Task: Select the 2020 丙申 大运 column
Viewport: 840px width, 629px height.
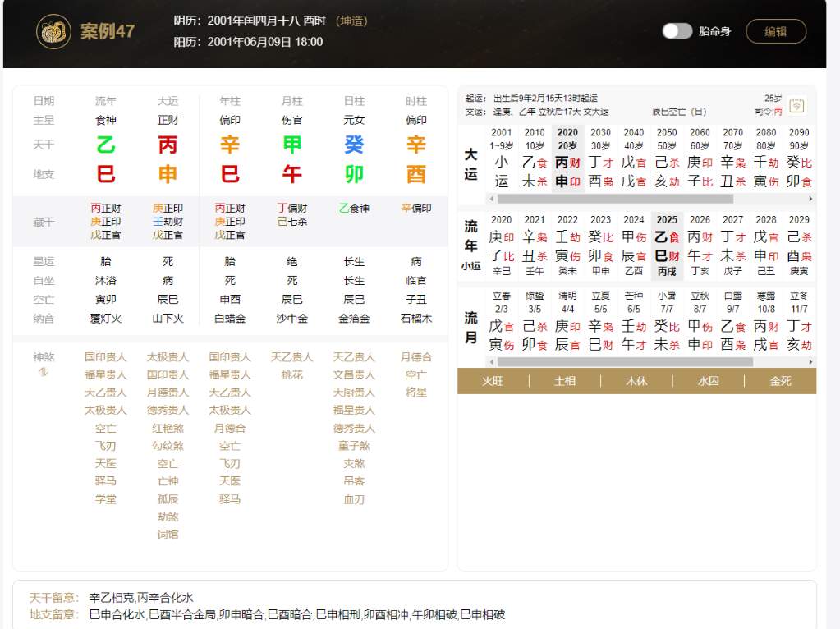Action: (567, 158)
